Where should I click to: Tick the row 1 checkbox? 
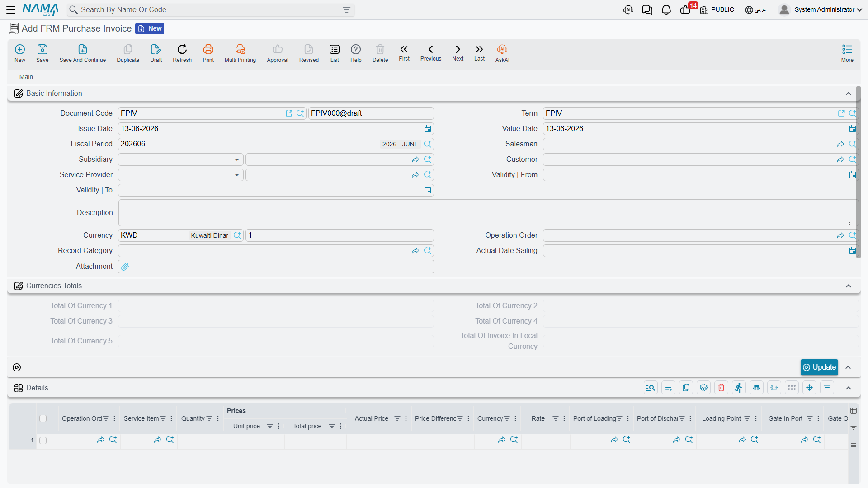click(43, 441)
